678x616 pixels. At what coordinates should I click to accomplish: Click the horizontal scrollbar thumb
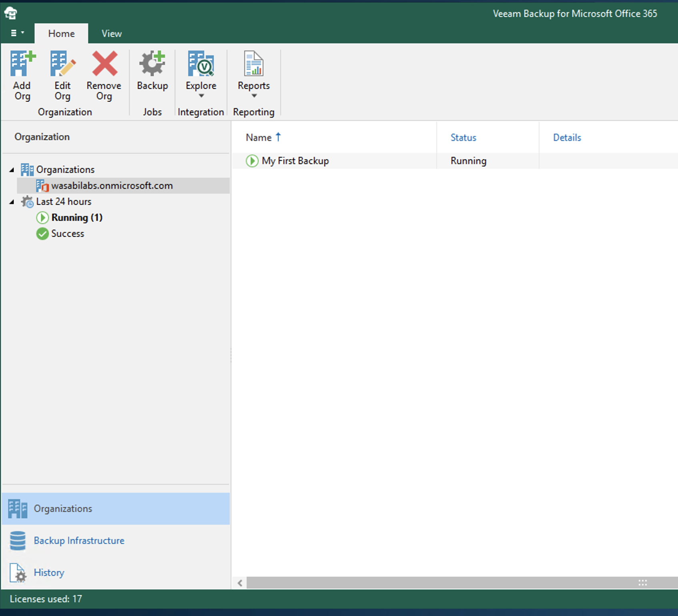point(462,583)
